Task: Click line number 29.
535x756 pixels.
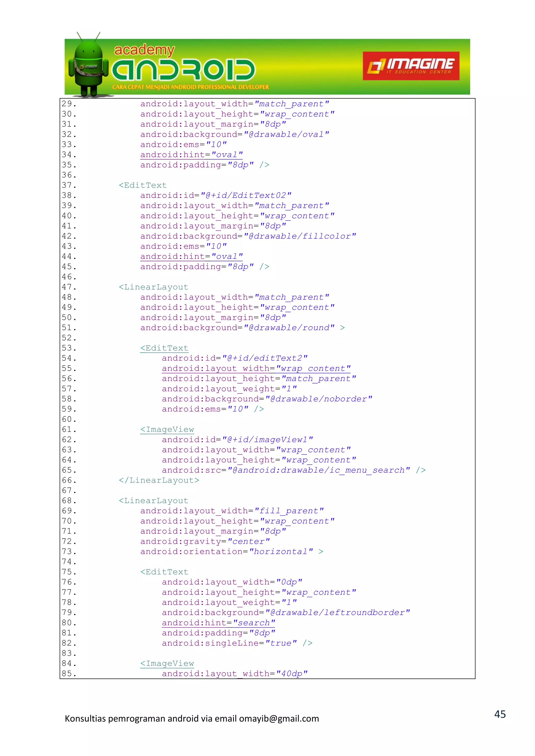Action: point(69,104)
